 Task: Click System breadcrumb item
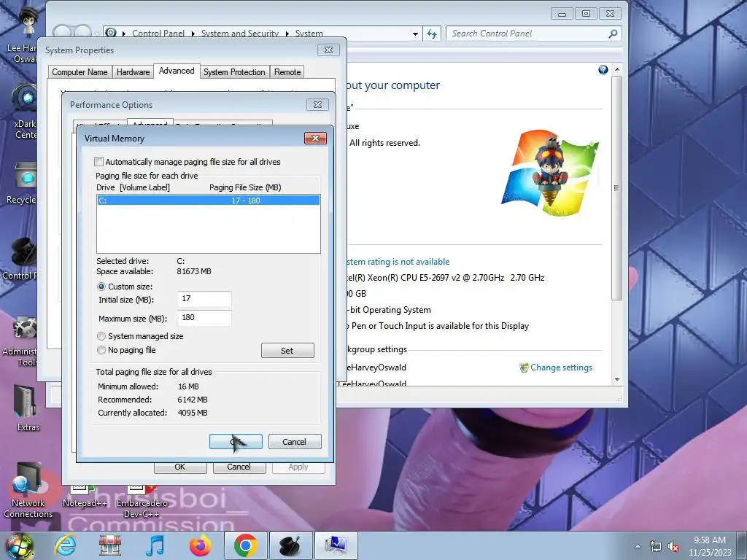click(x=309, y=34)
